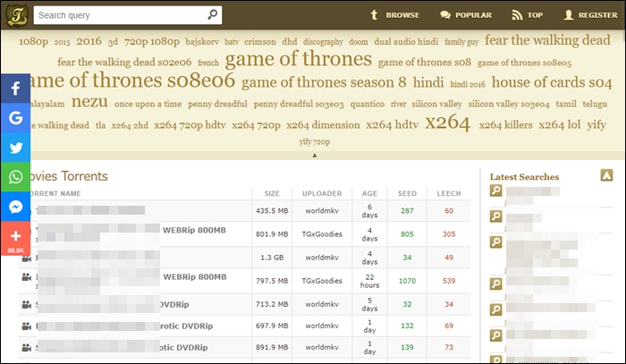
Task: Share on Facebook from the sidebar
Action: pyautogui.click(x=15, y=89)
